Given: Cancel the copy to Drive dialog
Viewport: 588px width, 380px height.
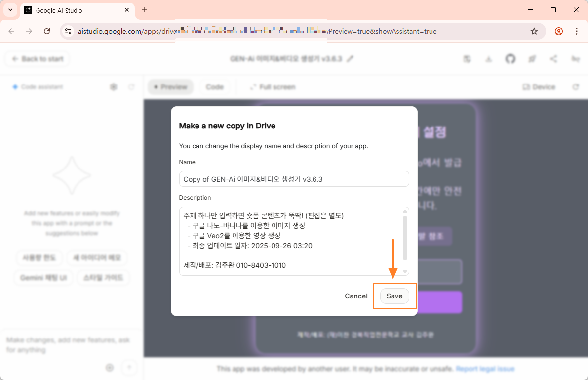Looking at the screenshot, I should [x=356, y=296].
